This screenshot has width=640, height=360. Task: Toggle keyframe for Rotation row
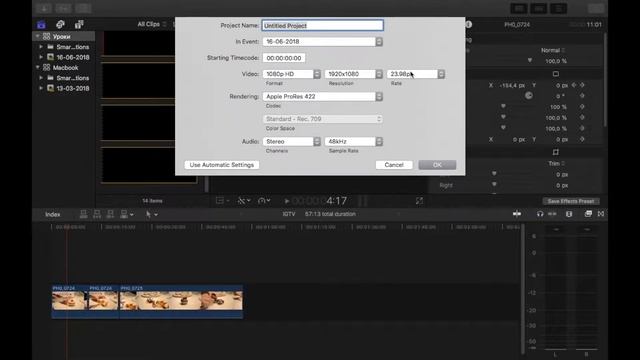pyautogui.click(x=582, y=96)
